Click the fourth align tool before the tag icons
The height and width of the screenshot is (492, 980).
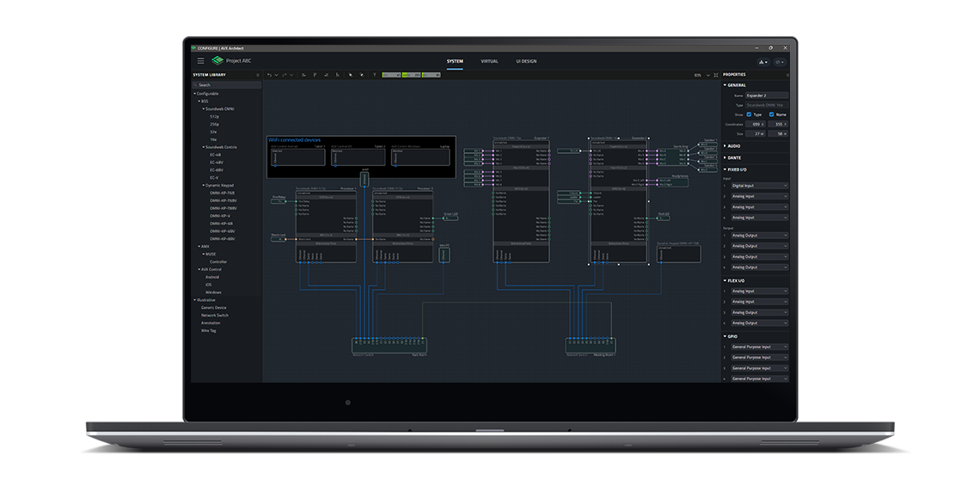[338, 75]
